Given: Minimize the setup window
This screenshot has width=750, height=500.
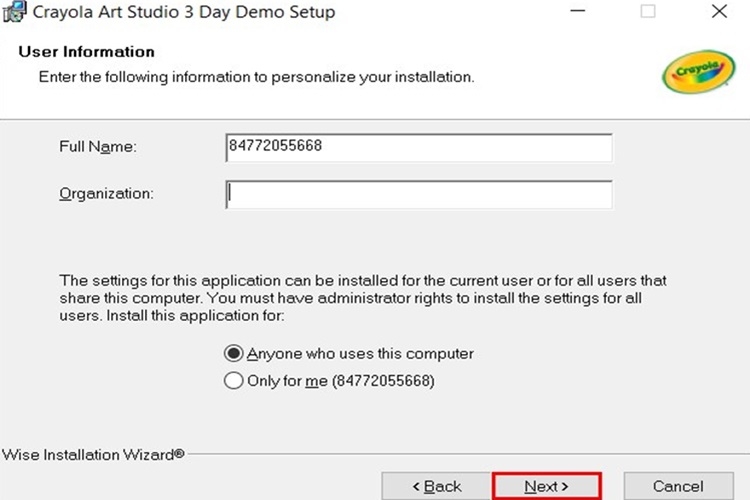Looking at the screenshot, I should (x=578, y=13).
